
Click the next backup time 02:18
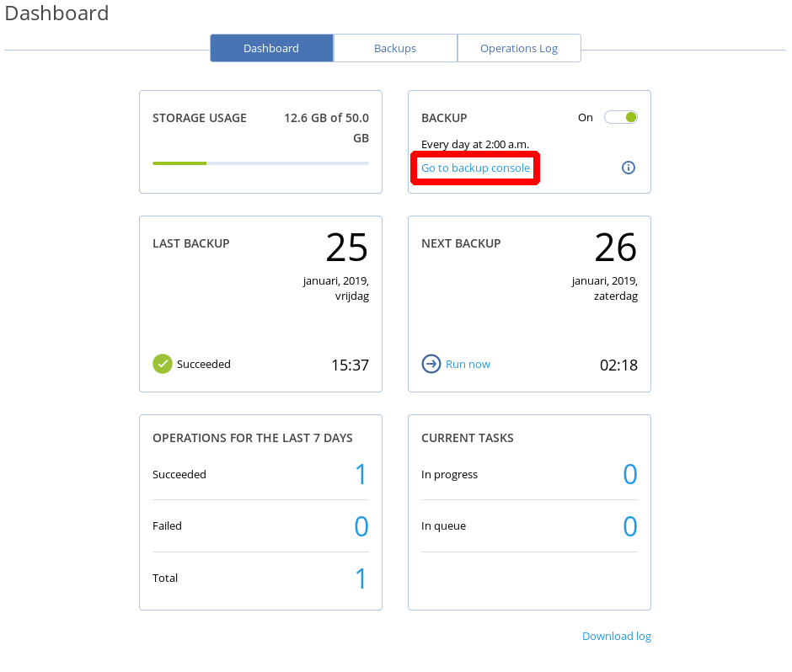618,365
